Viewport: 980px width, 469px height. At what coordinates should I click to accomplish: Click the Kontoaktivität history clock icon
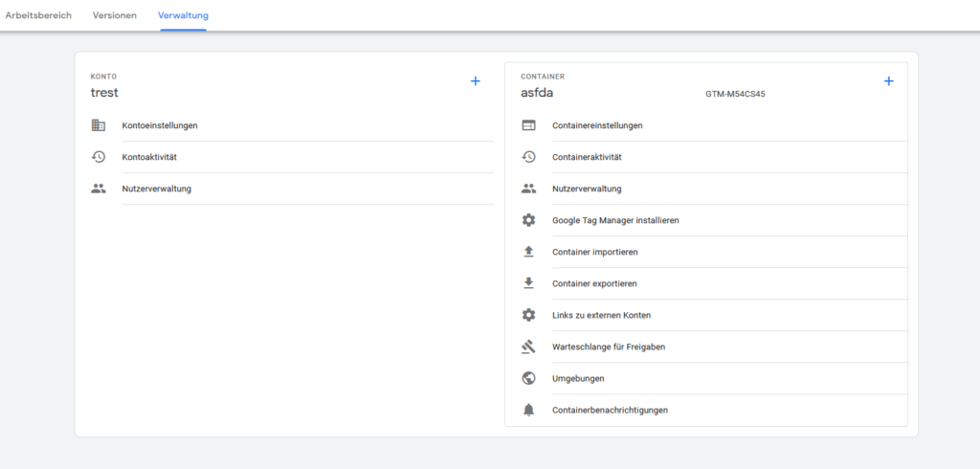(98, 157)
